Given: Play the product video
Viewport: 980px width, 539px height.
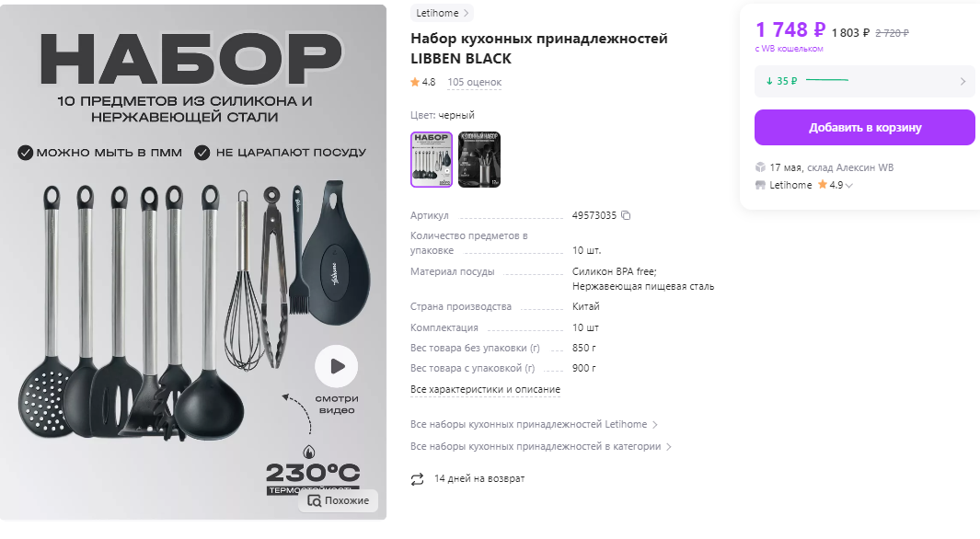Looking at the screenshot, I should tap(336, 366).
